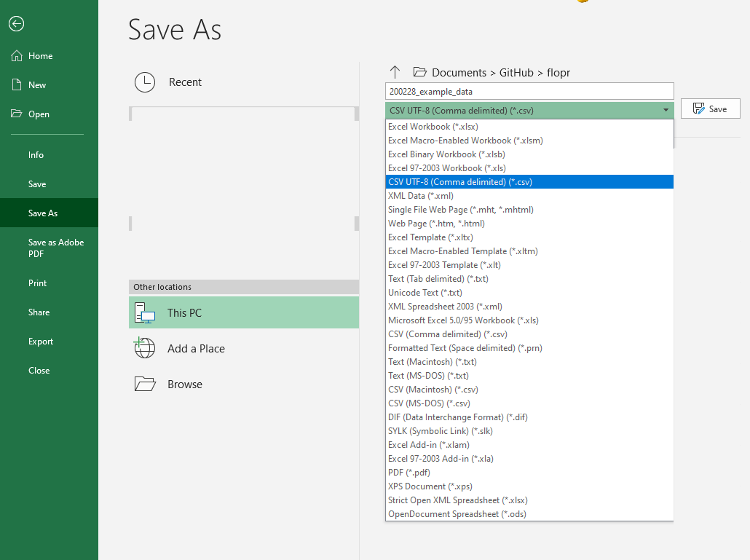Select Add a Place label

[x=196, y=349]
